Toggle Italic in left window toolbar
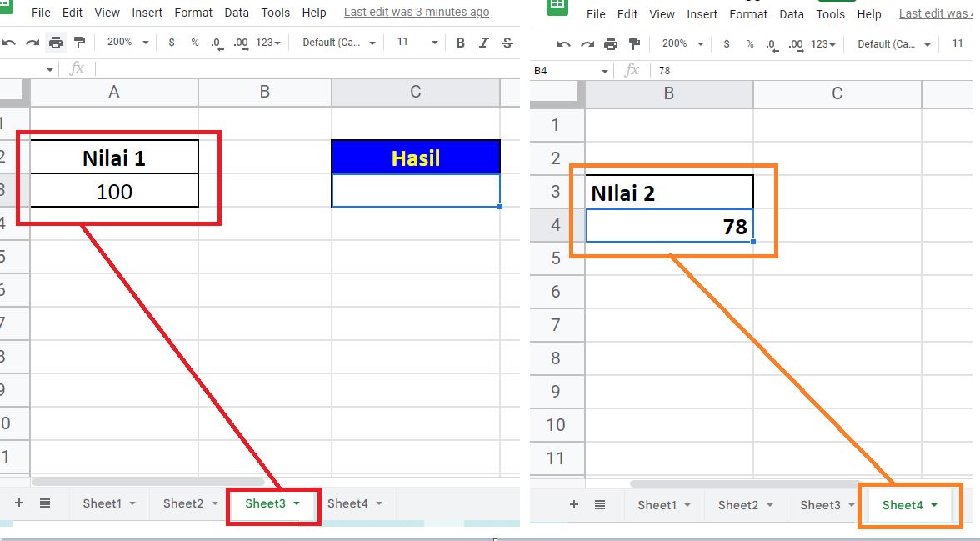This screenshot has width=980, height=541. click(x=483, y=43)
